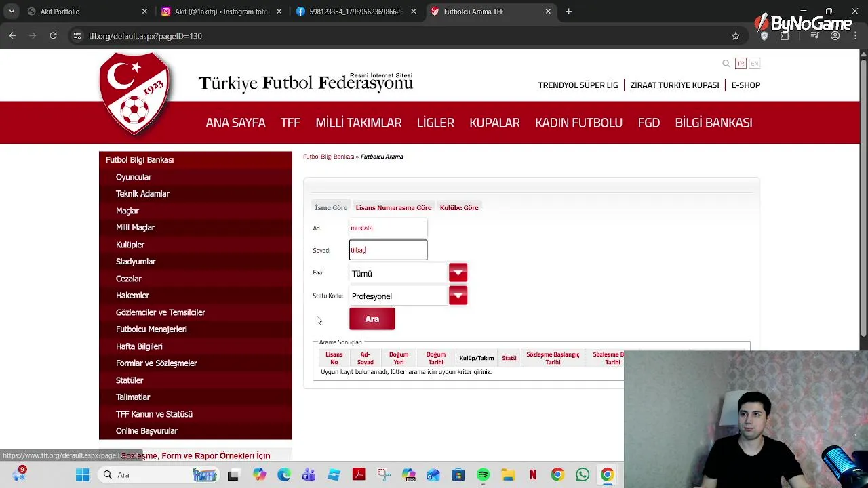Open Spotify from the taskbar
868x488 pixels.
coord(483,475)
